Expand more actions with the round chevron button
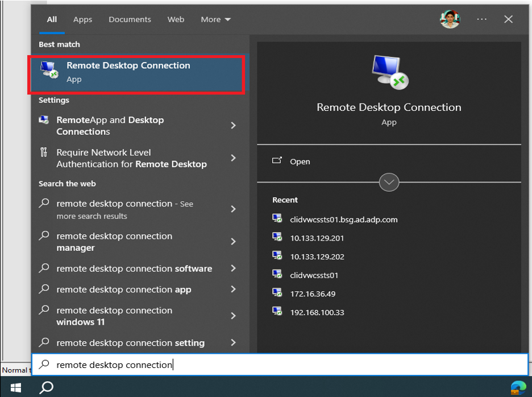 pos(389,183)
